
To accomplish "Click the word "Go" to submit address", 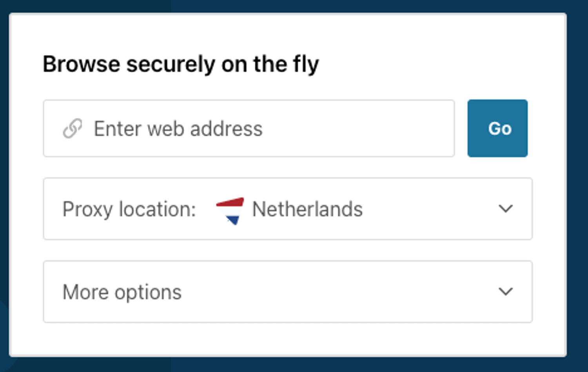I will (500, 129).
